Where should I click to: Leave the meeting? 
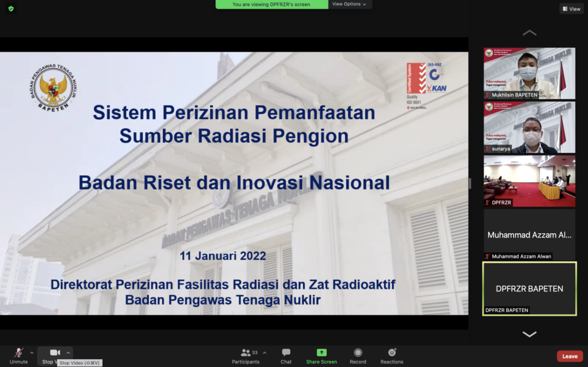(x=570, y=356)
